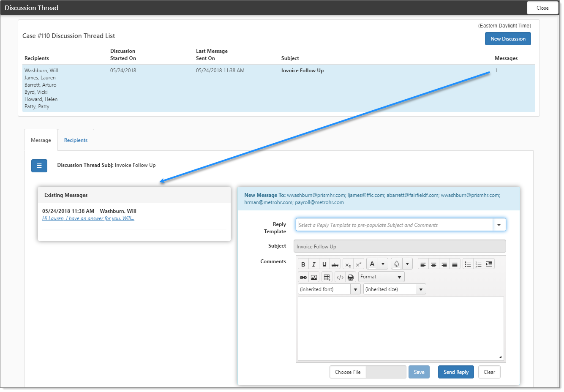Image resolution: width=564 pixels, height=392 pixels.
Task: Open the font color picker arrow
Action: (x=383, y=264)
